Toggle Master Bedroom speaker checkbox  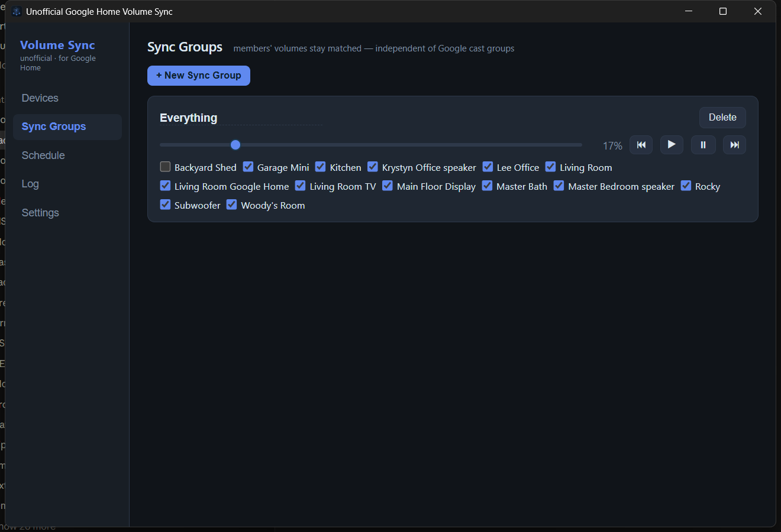(x=559, y=186)
